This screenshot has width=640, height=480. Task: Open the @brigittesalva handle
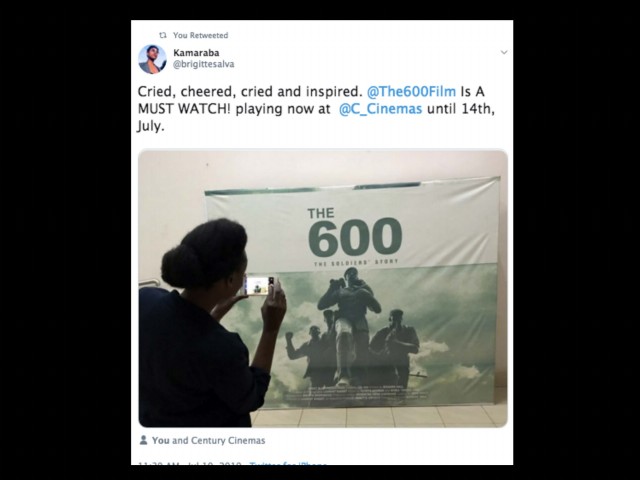[x=204, y=64]
